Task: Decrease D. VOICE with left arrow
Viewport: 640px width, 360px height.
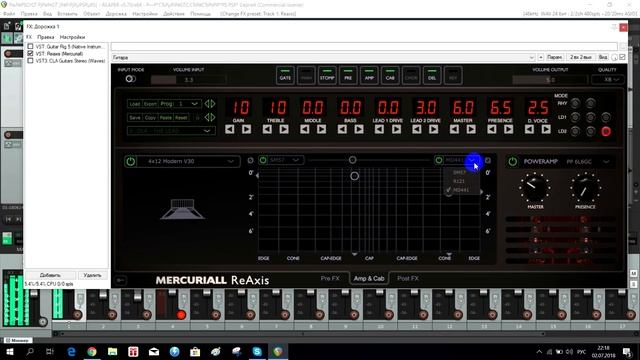Action: 529,129
